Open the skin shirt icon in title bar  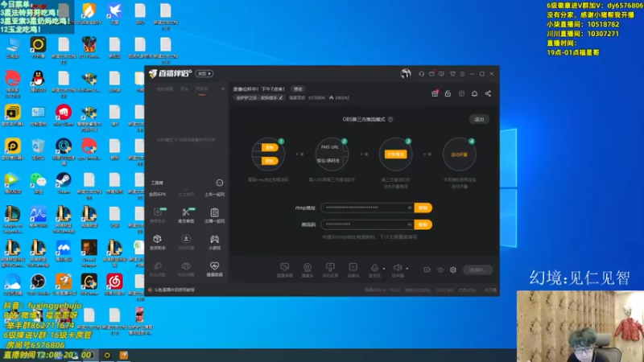452,74
